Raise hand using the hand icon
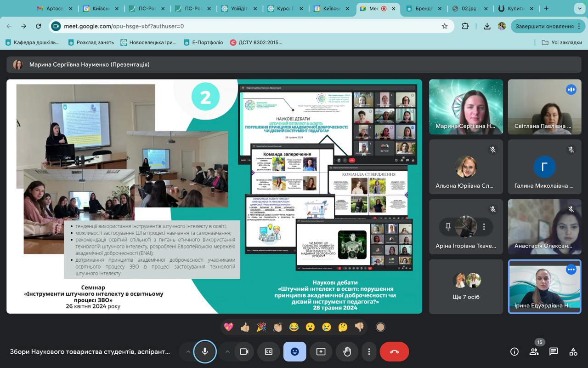 click(x=347, y=351)
